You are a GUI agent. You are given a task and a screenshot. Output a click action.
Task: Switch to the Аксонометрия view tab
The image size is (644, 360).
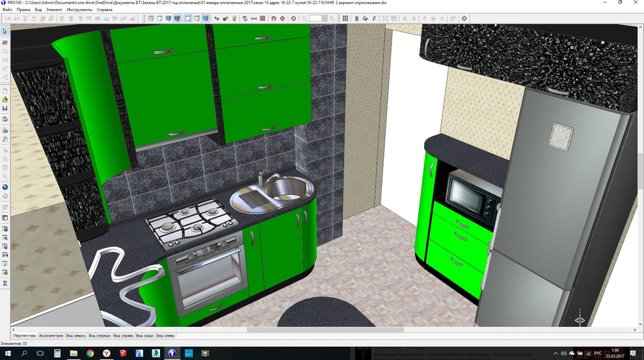[51, 336]
